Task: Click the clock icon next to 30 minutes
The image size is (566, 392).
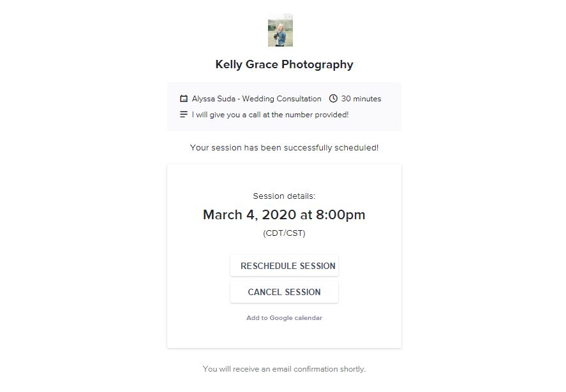Action: [x=333, y=98]
